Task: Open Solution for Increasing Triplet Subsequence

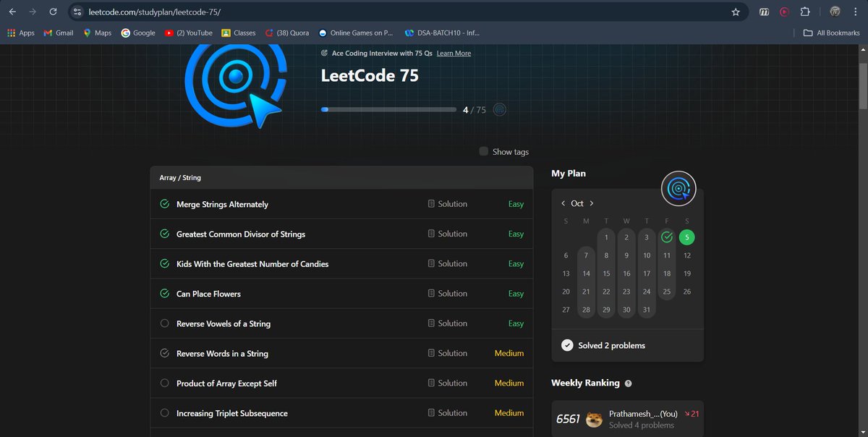Action: pos(447,413)
